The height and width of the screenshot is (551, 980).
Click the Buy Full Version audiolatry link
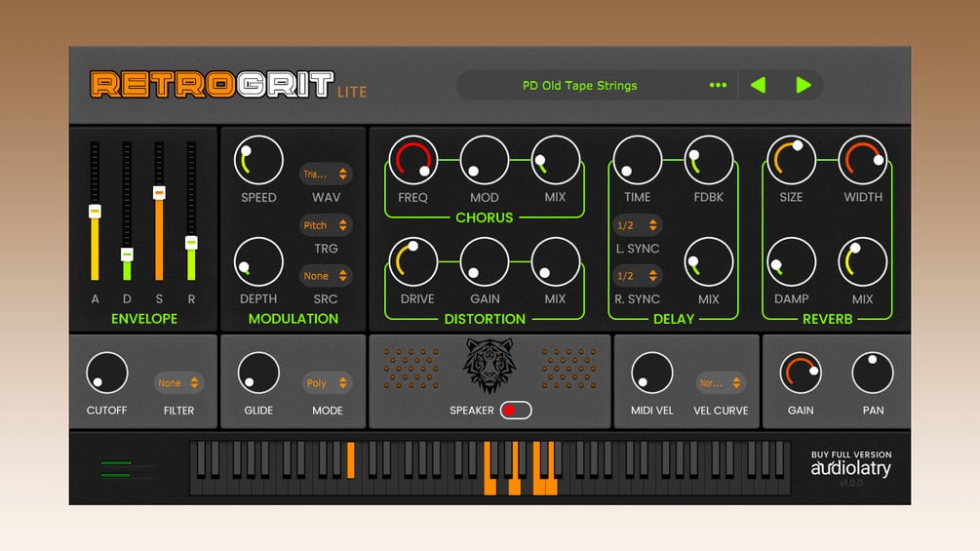point(850,464)
